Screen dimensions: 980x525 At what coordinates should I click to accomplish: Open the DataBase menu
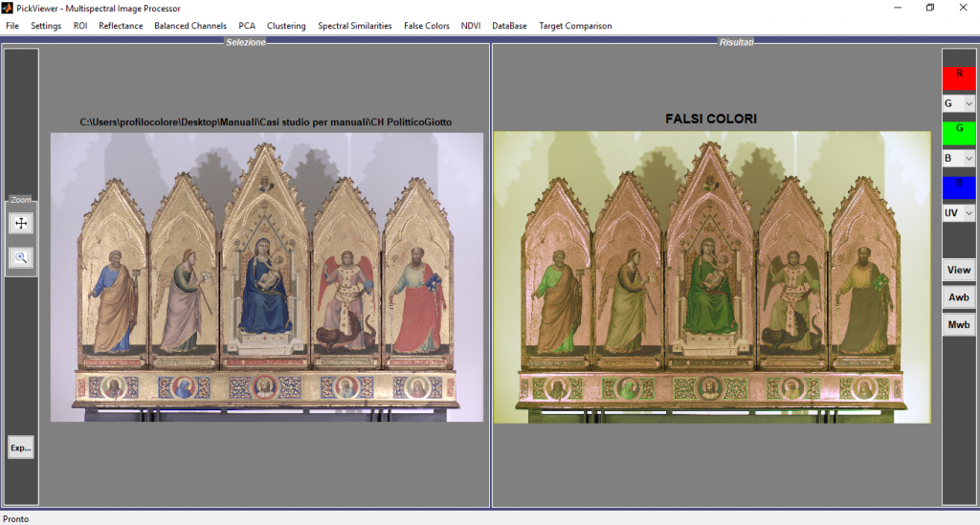(509, 26)
